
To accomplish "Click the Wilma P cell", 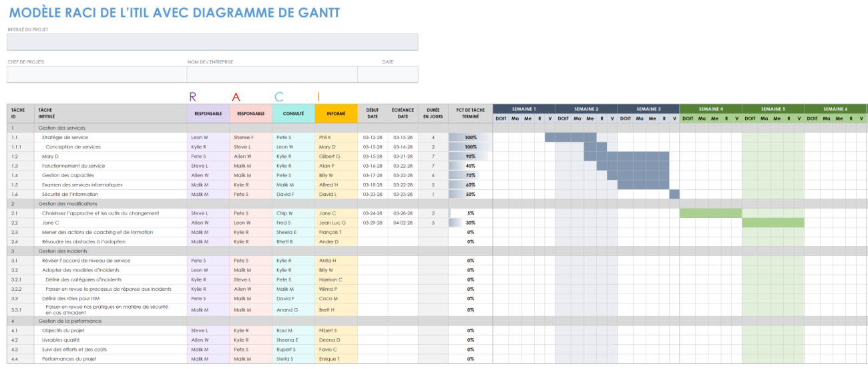I will [336, 289].
